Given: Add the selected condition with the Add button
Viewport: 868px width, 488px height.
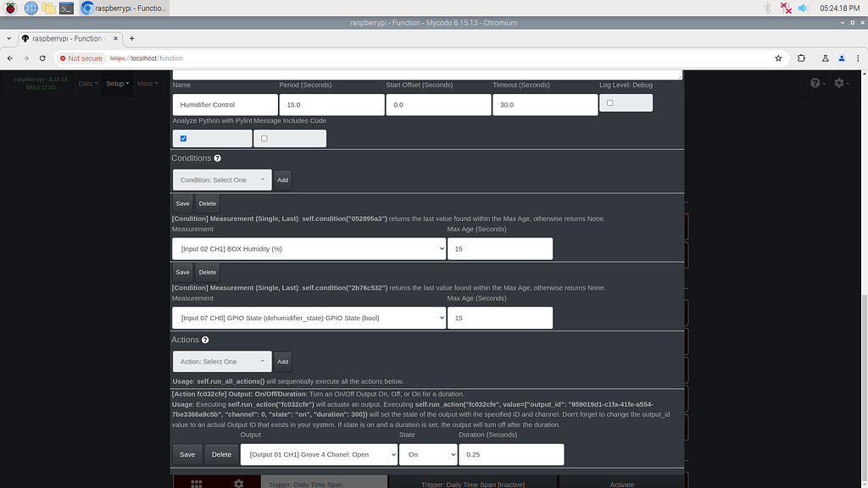Looking at the screenshot, I should click(x=282, y=180).
